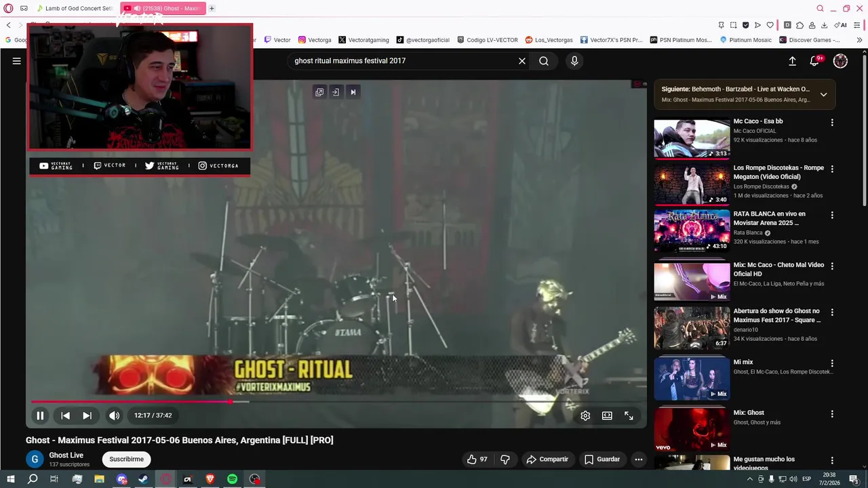Open RATA BLANCA Movistar Arena thumbnail
868x488 pixels.
pos(692,230)
